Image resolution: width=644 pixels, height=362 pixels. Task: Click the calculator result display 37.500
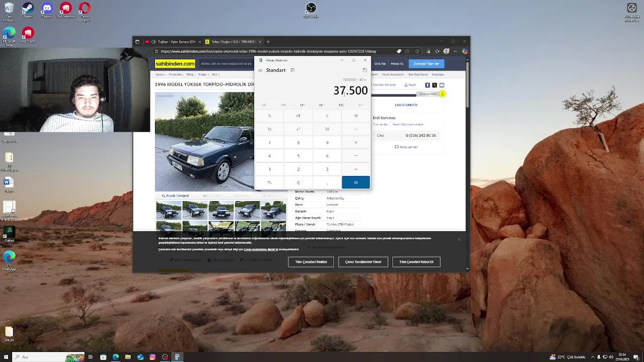350,90
